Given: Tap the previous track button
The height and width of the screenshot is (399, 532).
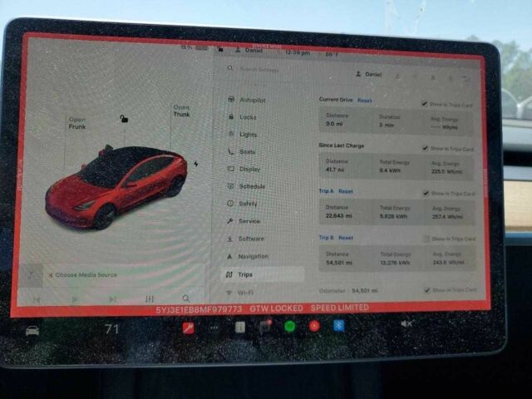Looking at the screenshot, I should pos(37,300).
